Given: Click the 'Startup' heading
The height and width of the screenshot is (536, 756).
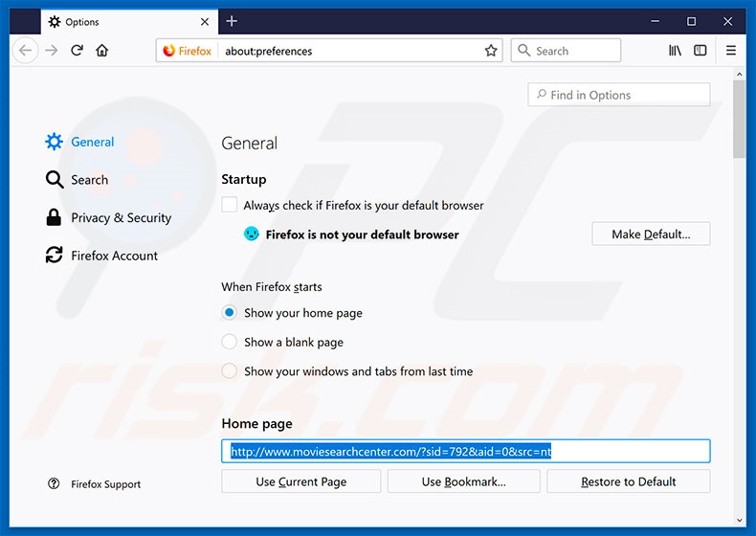Looking at the screenshot, I should 243,179.
